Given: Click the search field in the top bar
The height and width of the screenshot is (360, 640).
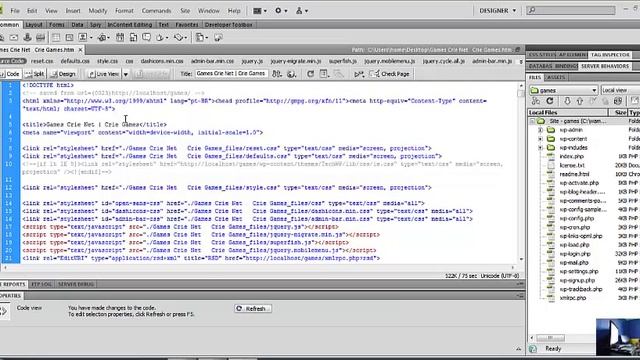Looking at the screenshot, I should click(571, 10).
